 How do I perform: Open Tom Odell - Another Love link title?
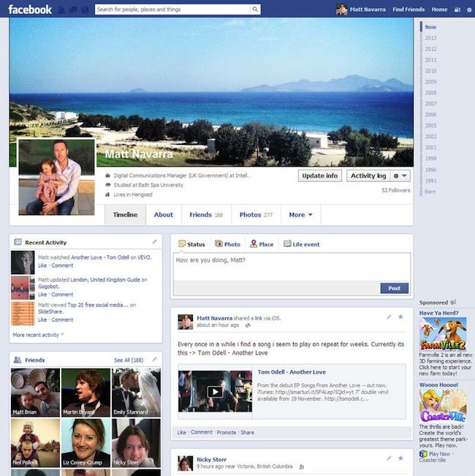[292, 372]
